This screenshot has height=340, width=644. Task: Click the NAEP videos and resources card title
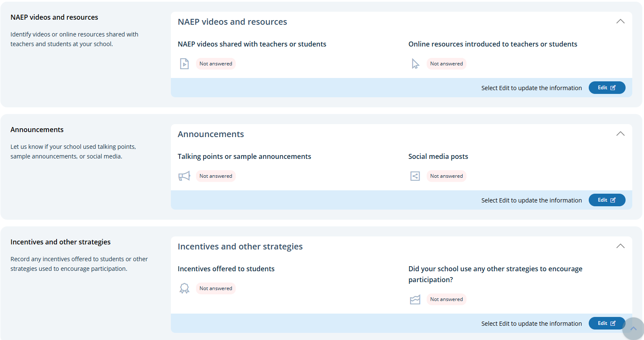[x=232, y=22]
